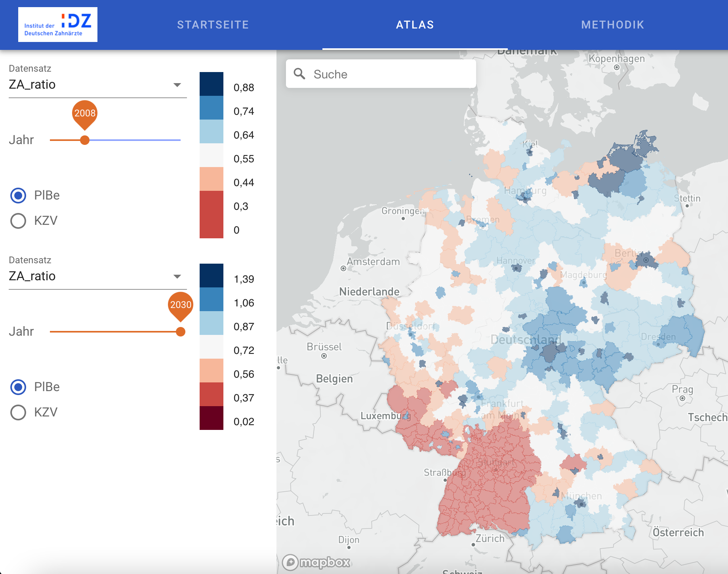
Task: Click the Prag city marker dot
Action: [682, 398]
